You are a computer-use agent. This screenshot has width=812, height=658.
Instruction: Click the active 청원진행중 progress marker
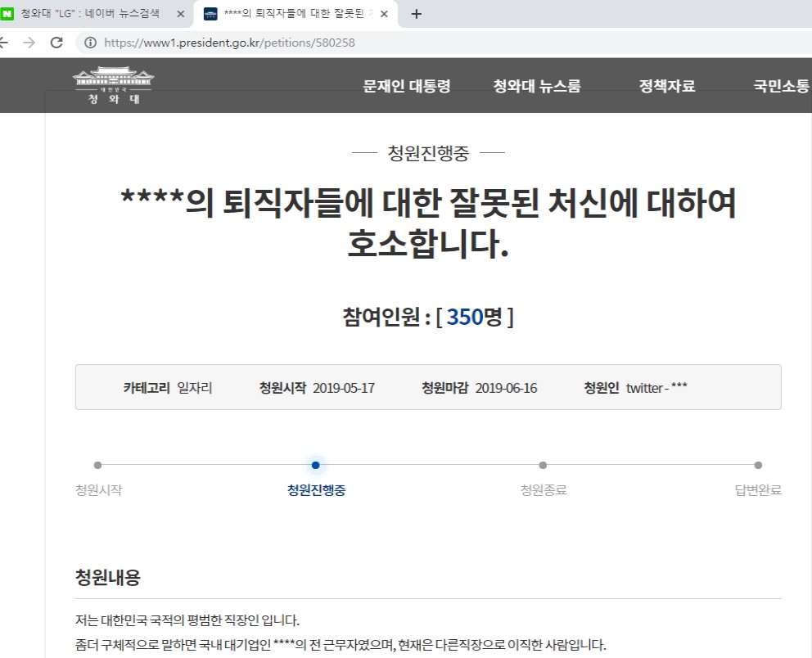pyautogui.click(x=316, y=465)
